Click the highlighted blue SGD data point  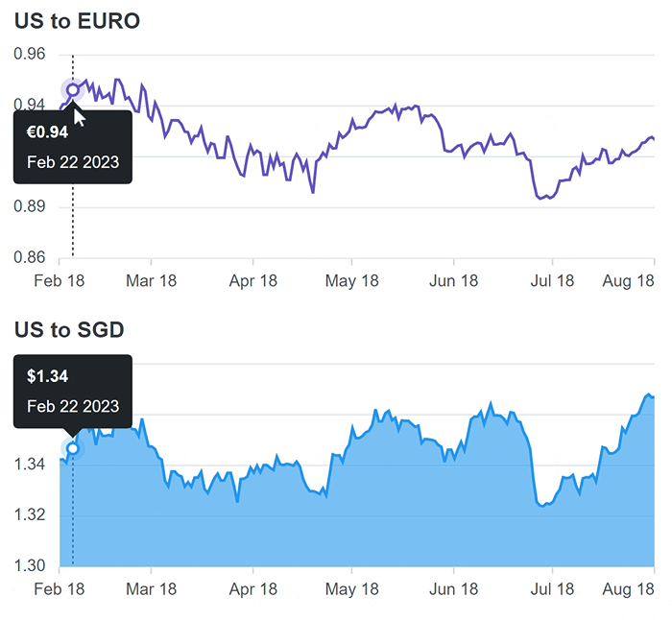pos(73,448)
